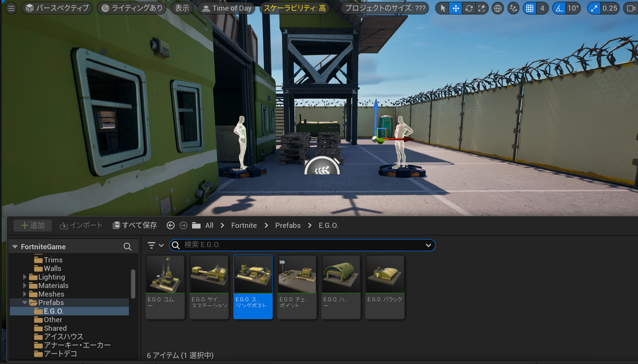This screenshot has width=638, height=364.
Task: Open chevron menu between All and Fortnite
Action: pyautogui.click(x=222, y=225)
